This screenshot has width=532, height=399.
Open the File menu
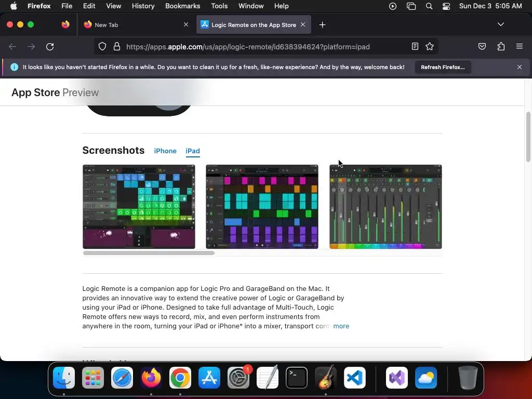click(66, 6)
